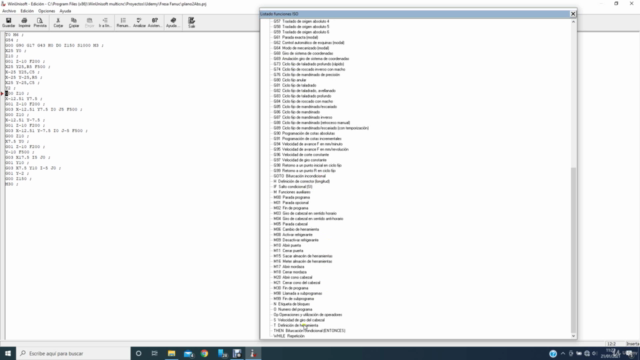
Task: Select S Velocidad de giro del cabezal
Action: coord(299,320)
